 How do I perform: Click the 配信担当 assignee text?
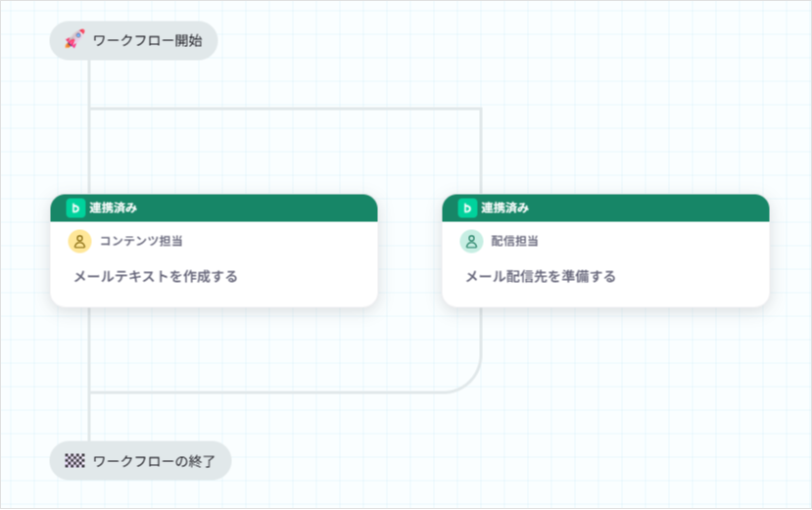(x=515, y=241)
